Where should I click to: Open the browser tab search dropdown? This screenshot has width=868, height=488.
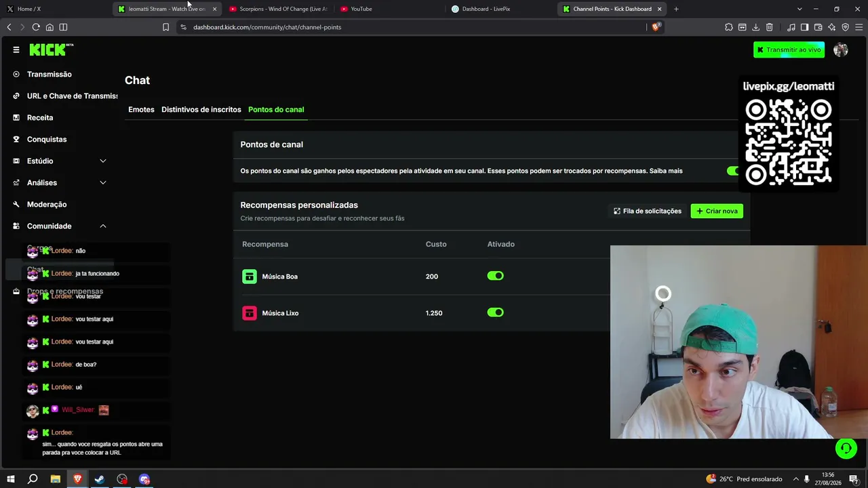coord(800,9)
